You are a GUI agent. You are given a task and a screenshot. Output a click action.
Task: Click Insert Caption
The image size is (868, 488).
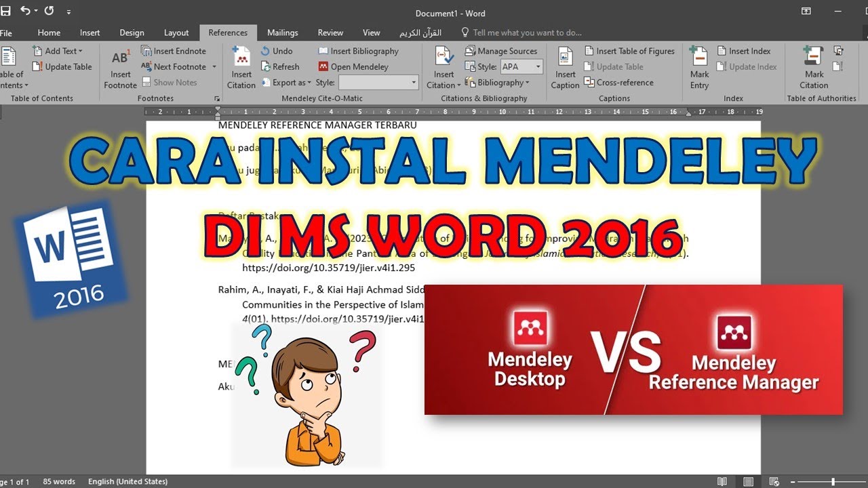(x=565, y=68)
